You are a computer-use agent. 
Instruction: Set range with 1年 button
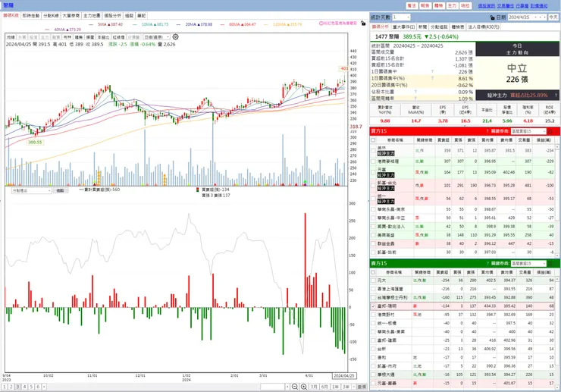coord(335,387)
